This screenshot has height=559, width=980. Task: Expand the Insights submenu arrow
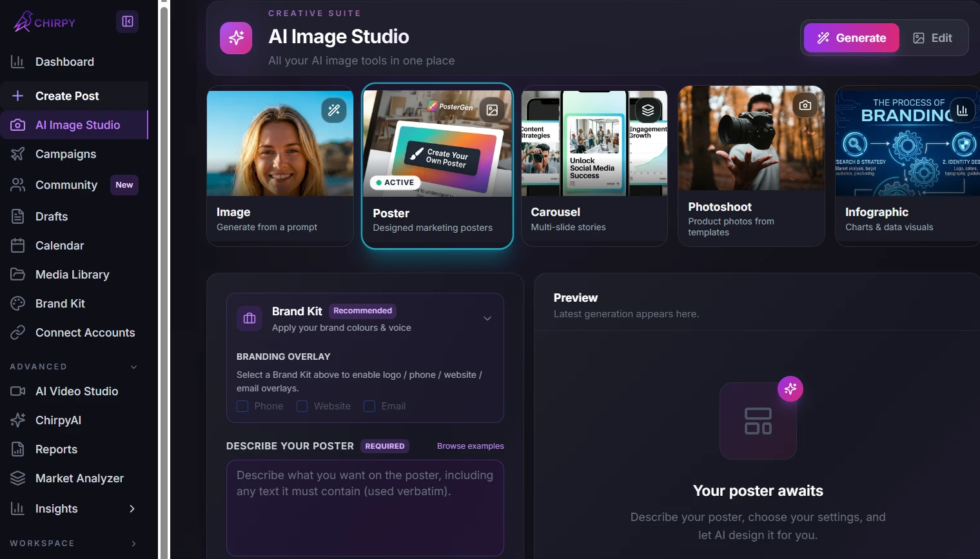tap(132, 509)
